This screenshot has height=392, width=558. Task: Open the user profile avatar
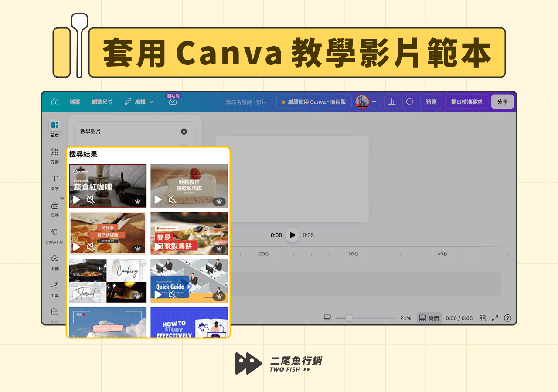pos(362,102)
